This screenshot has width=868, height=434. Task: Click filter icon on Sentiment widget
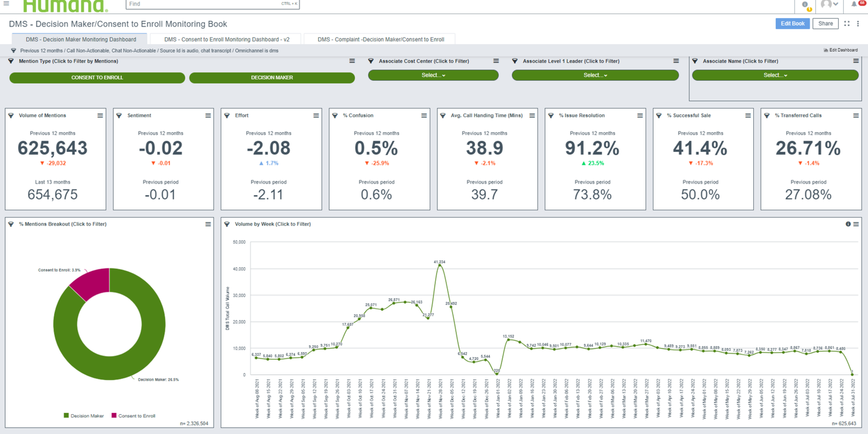click(119, 115)
